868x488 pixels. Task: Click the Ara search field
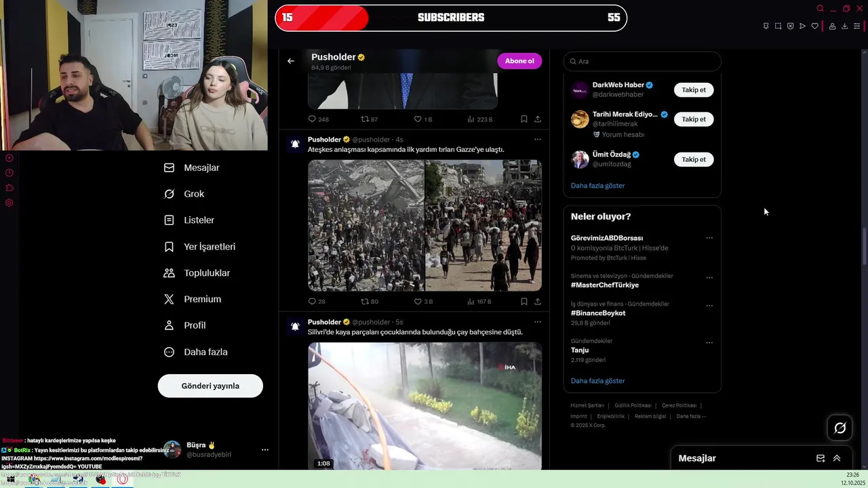[642, 61]
